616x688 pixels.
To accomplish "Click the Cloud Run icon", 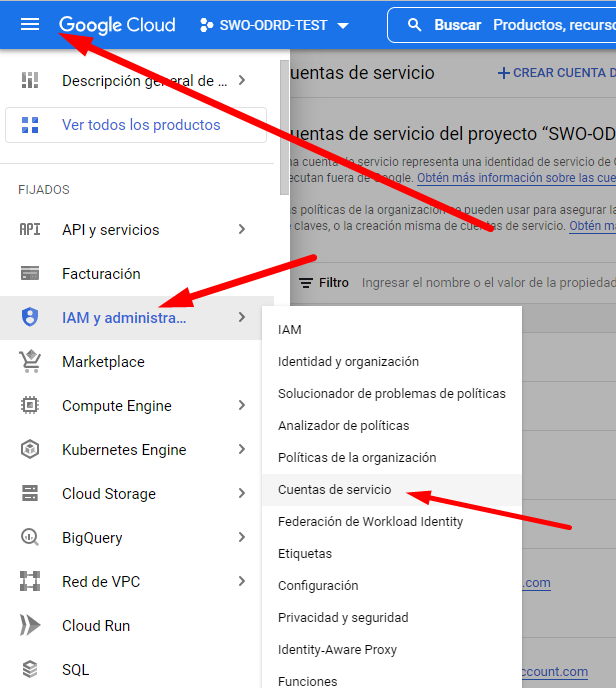I will click(30, 626).
